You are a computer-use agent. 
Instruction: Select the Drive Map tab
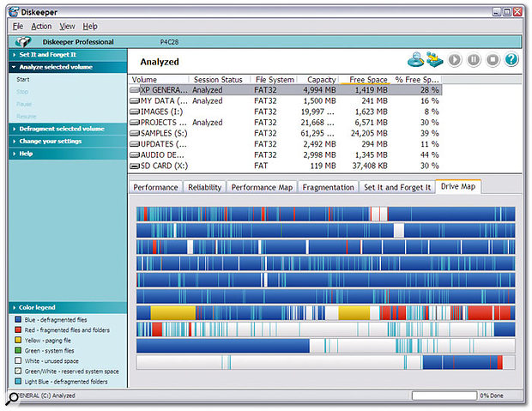click(458, 186)
